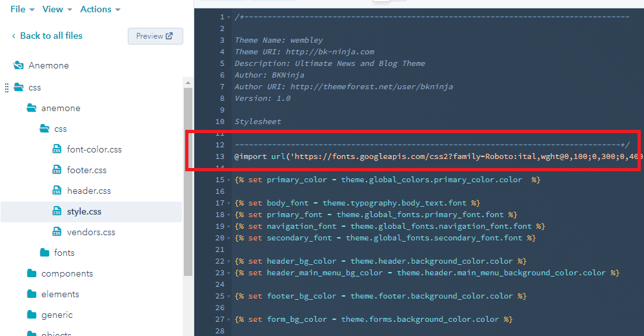Expand the components folder
Image resolution: width=644 pixels, height=336 pixels.
coord(66,273)
